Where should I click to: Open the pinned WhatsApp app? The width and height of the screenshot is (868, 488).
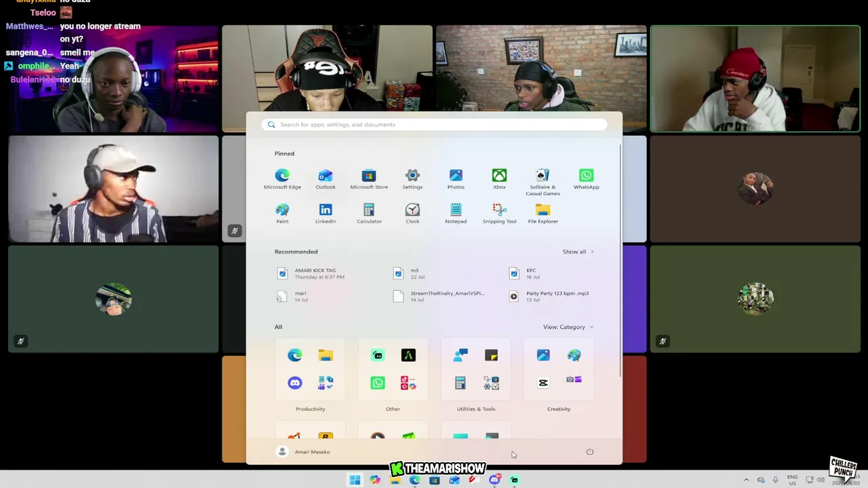click(x=586, y=180)
